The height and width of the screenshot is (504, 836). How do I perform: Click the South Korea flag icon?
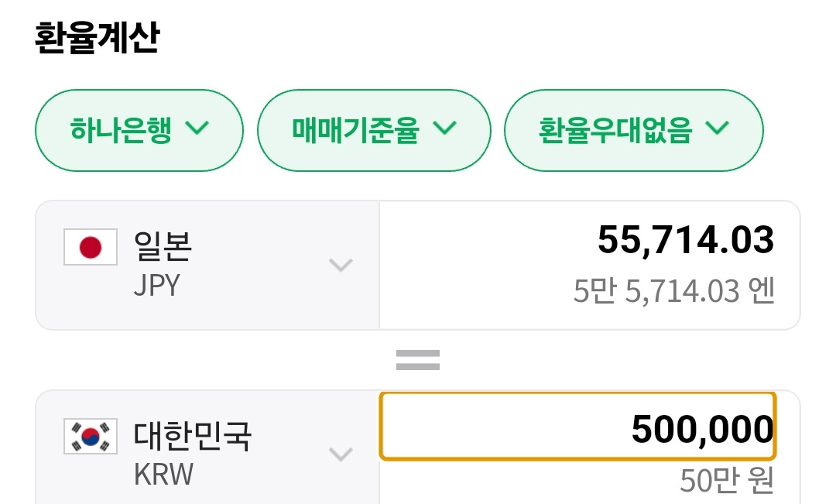[91, 436]
